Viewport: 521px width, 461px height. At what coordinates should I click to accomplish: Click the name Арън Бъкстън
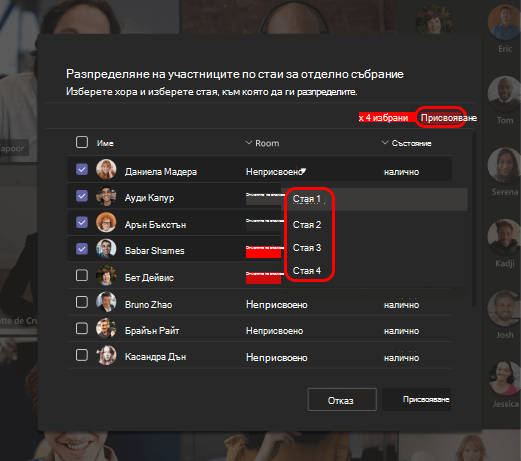(155, 225)
